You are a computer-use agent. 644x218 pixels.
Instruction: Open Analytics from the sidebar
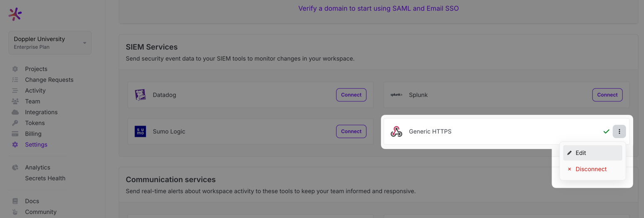point(37,168)
